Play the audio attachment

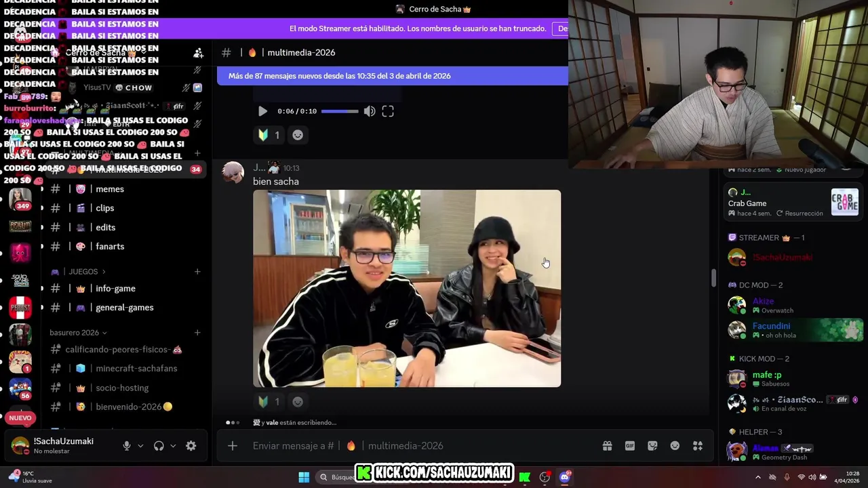click(x=262, y=111)
